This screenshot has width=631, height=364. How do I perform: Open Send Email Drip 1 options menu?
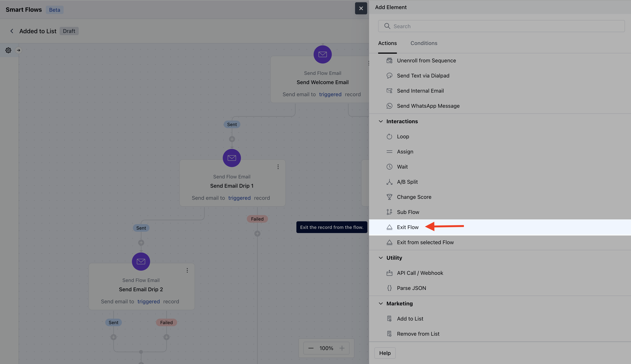278,167
